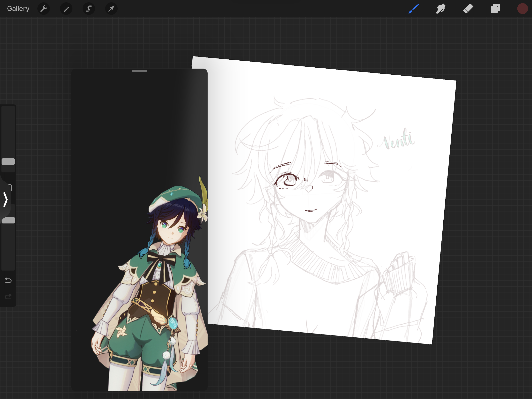Screen dimensions: 532x399
Task: Open the Layers panel
Action: tap(495, 9)
